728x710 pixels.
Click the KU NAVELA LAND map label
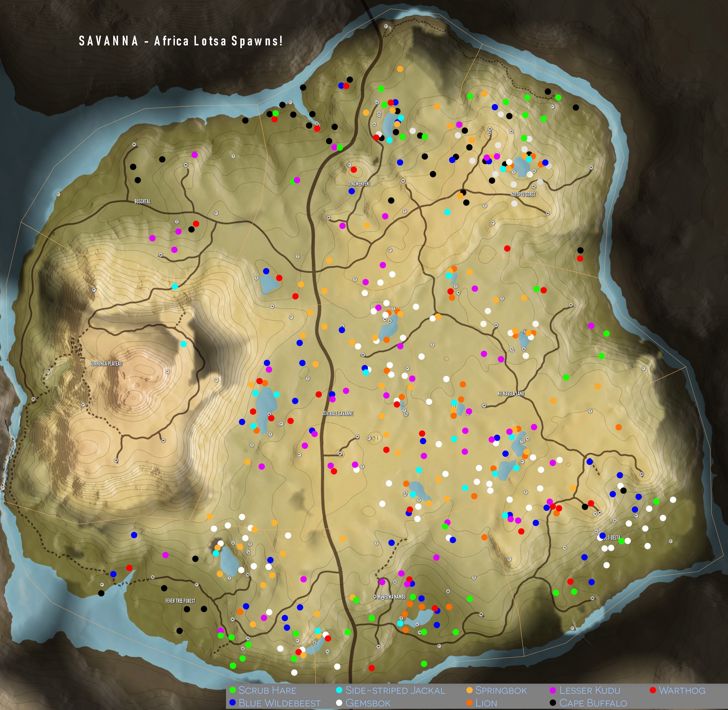click(511, 393)
